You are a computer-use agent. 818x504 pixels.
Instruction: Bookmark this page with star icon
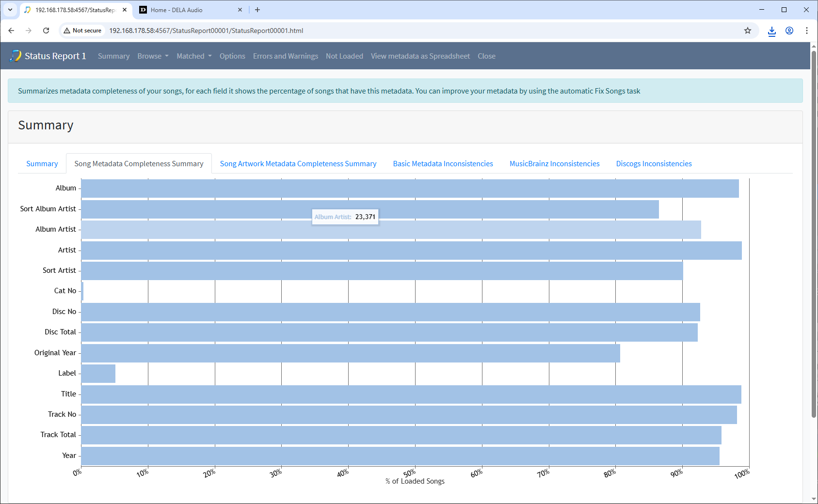pyautogui.click(x=747, y=31)
